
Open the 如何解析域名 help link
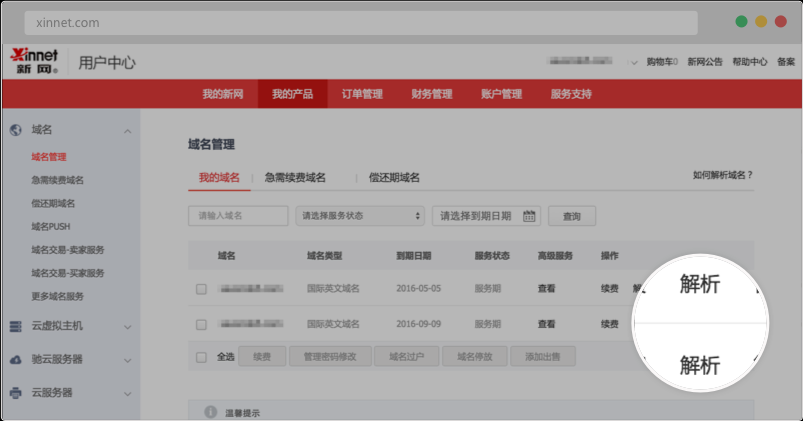tap(722, 175)
